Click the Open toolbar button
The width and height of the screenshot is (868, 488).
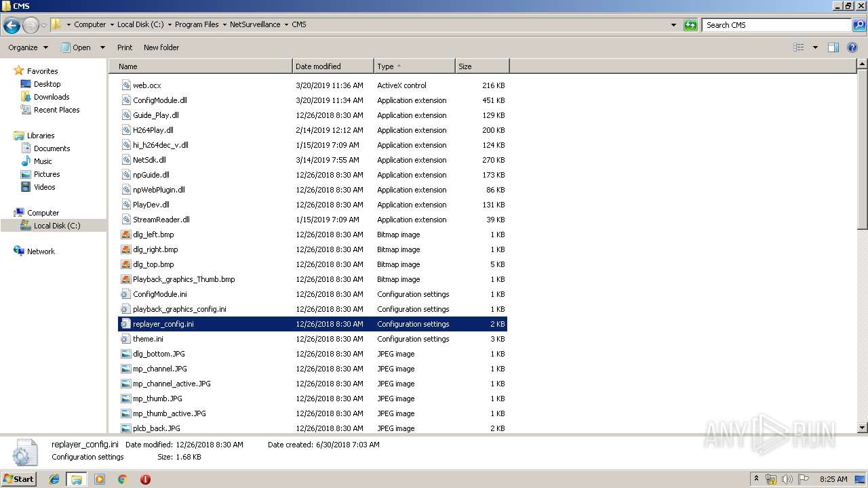[x=76, y=47]
